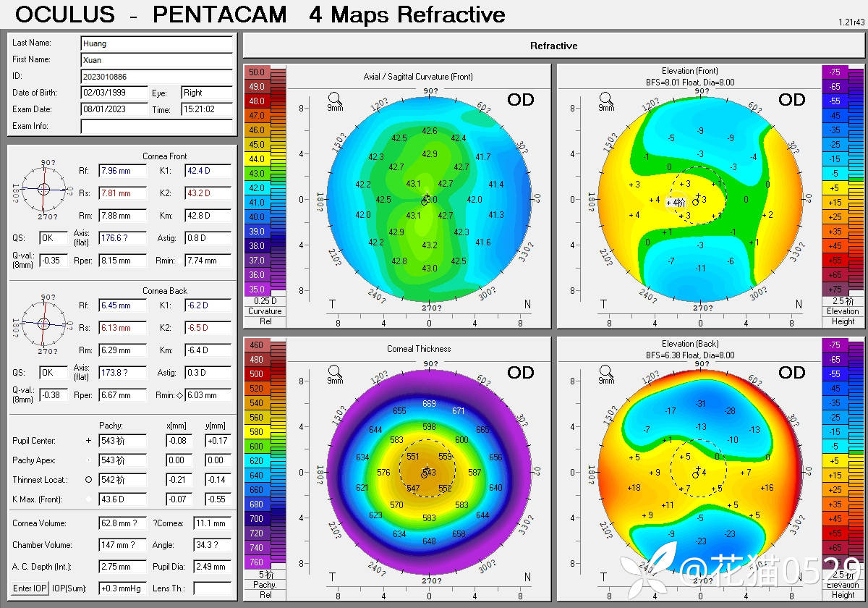Screen dimensions: 868x608
Task: Pick the 460 swatch on pachymetry scale
Action: 257,345
